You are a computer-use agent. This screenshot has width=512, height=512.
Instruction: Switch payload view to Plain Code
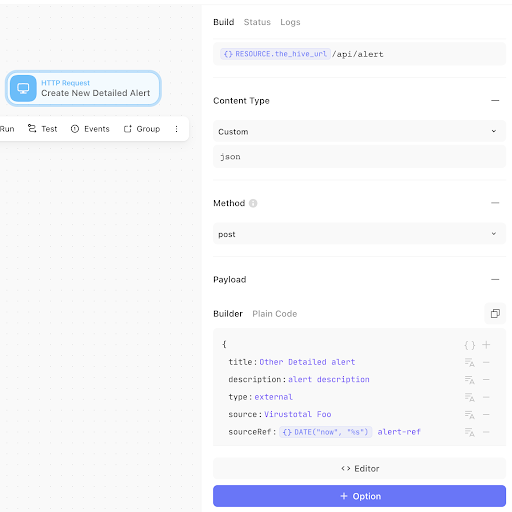click(x=274, y=314)
